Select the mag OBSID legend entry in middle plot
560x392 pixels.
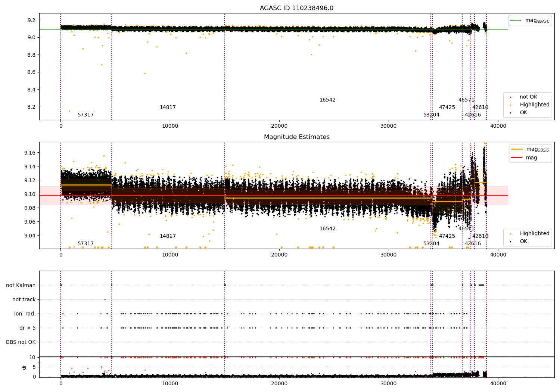click(x=538, y=149)
